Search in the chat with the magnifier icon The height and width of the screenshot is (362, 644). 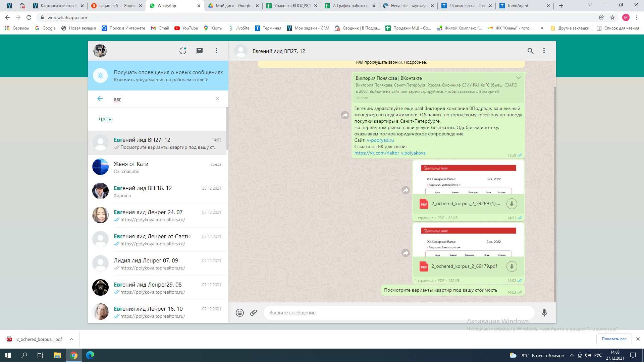(x=530, y=51)
